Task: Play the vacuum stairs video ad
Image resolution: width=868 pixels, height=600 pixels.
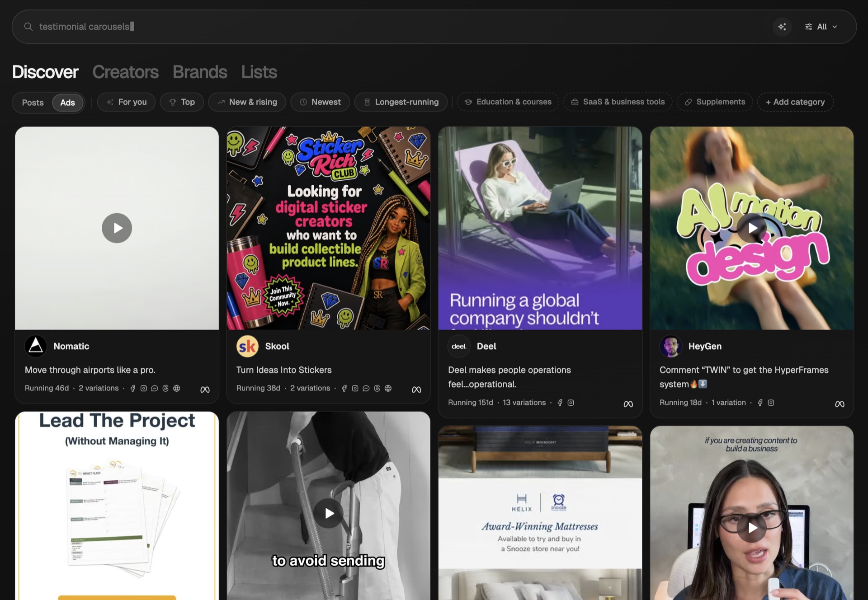Action: coord(328,513)
